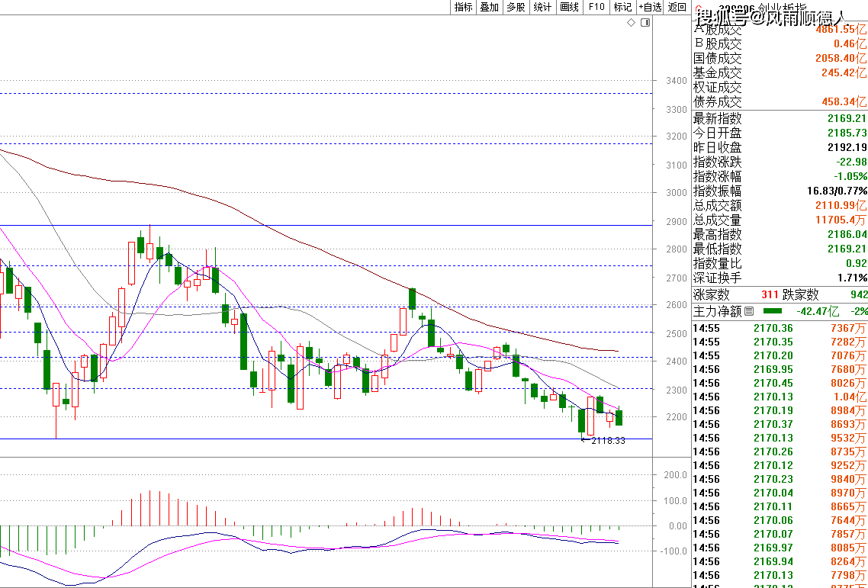The width and height of the screenshot is (868, 588).
Task: Activate the 画线 drawing tool
Action: point(569,7)
